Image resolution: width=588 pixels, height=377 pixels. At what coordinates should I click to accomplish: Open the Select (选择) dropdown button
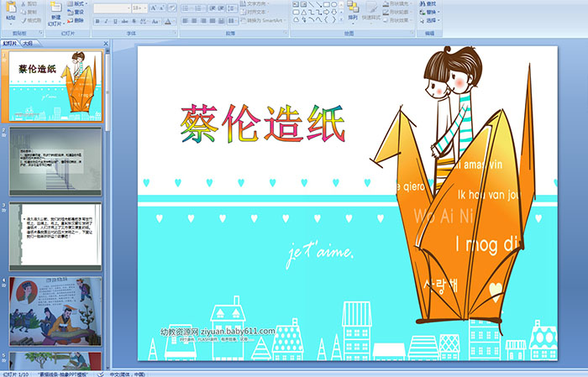[x=430, y=20]
